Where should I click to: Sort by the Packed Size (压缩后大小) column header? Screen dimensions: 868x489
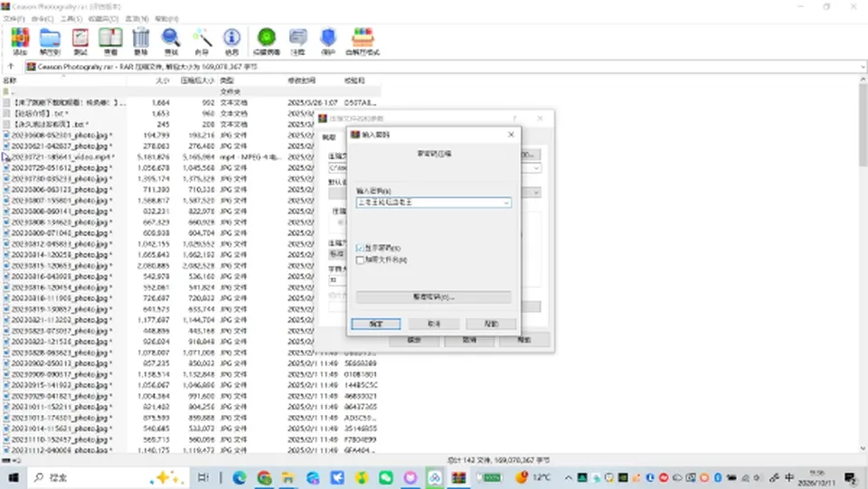pyautogui.click(x=194, y=80)
